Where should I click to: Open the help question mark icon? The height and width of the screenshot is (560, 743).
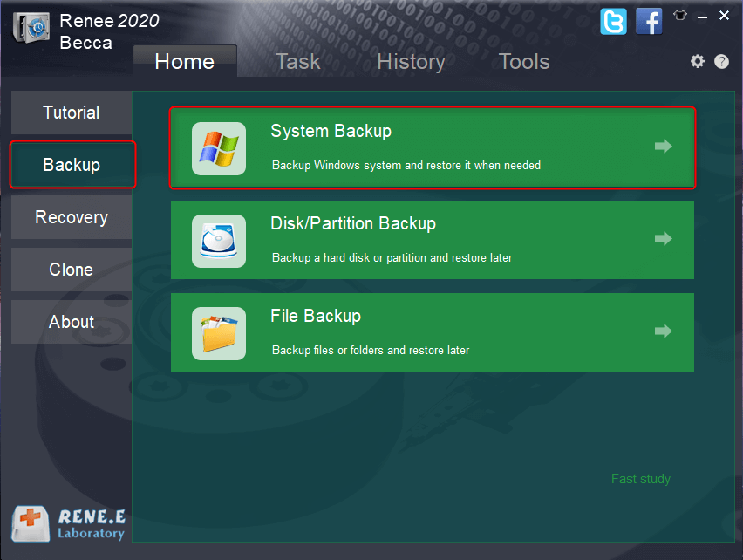[721, 62]
